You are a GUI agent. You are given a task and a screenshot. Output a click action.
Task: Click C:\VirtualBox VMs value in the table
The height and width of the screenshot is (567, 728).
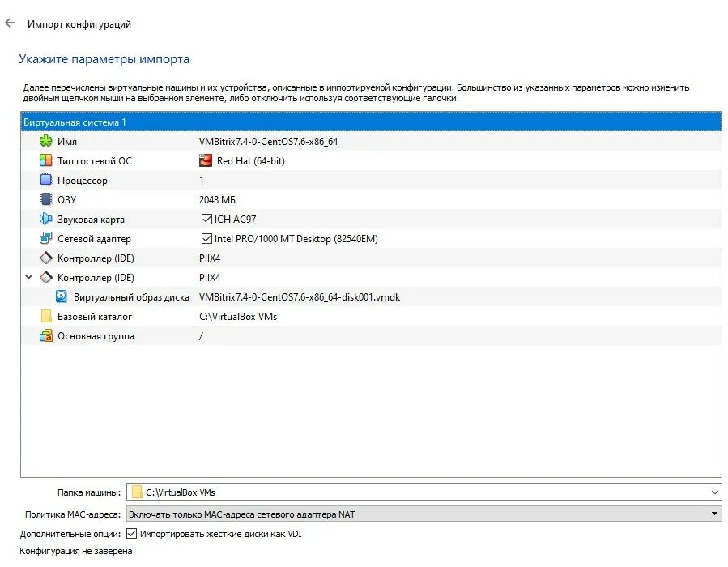tap(238, 317)
